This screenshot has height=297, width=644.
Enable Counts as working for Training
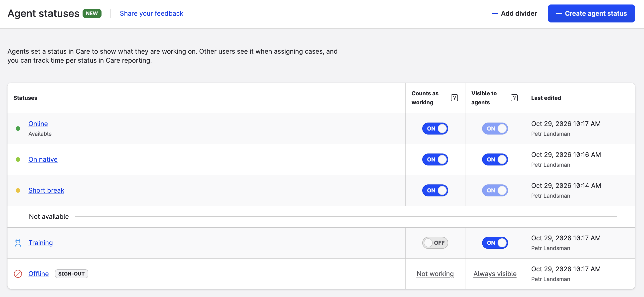coord(435,243)
